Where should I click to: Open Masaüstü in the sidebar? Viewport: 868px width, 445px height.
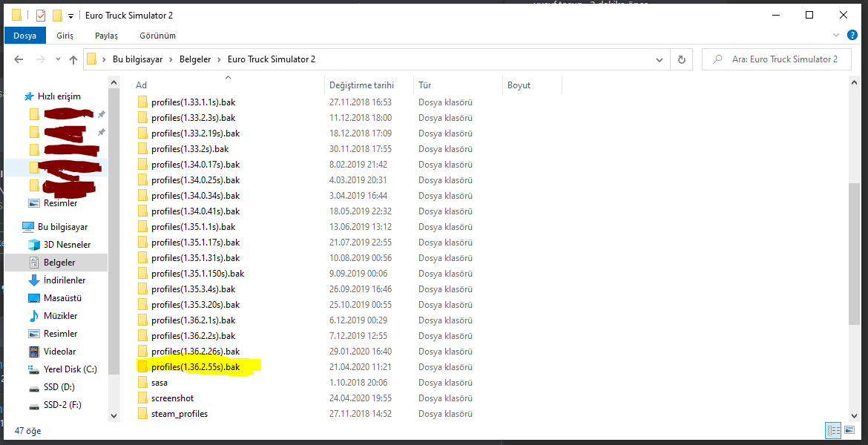(62, 297)
